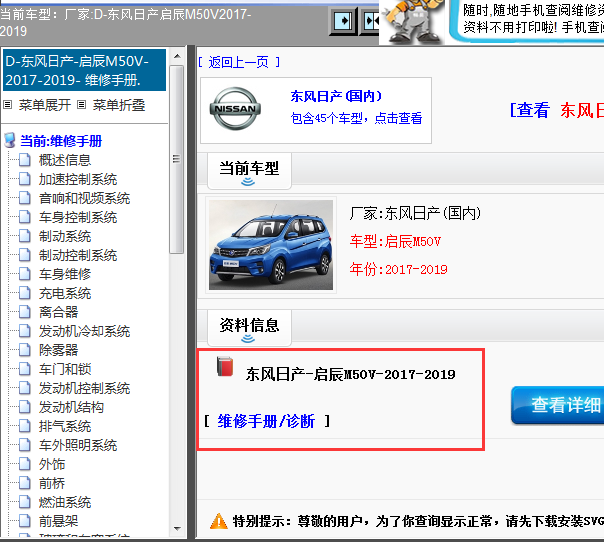Click the sidebar scrollbar up arrow
Viewport: 604px width, 542px height.
pos(177,56)
